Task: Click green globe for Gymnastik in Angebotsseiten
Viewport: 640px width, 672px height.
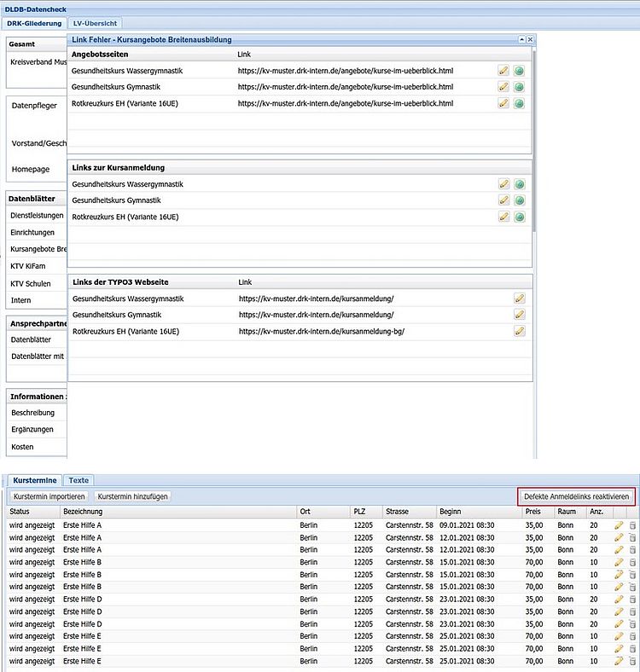Action: pos(519,87)
